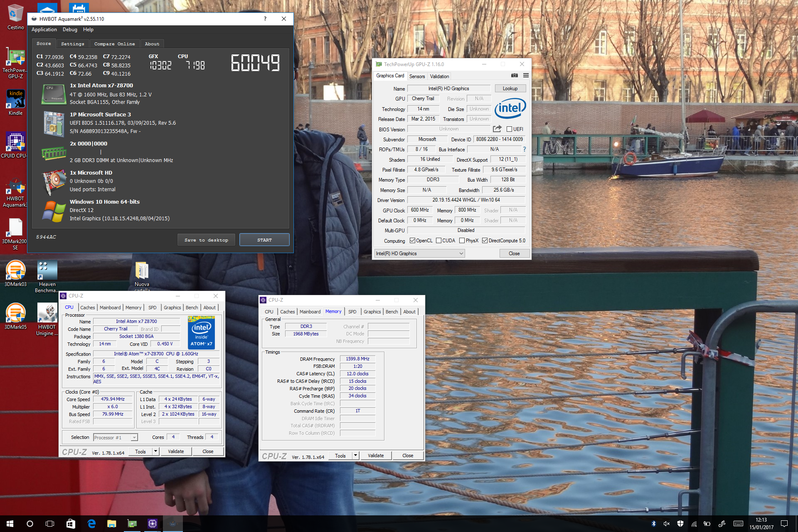Open Task View on taskbar

tap(50, 524)
